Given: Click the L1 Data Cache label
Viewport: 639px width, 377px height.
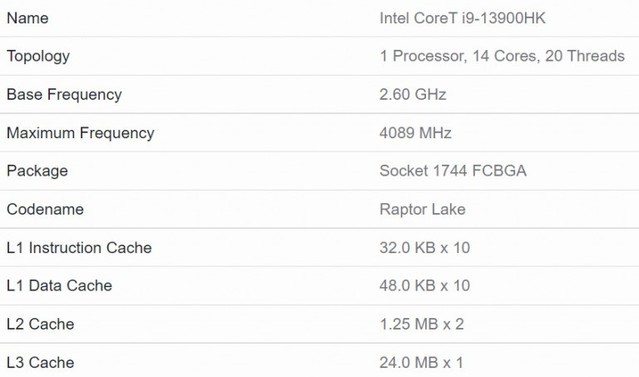Looking at the screenshot, I should coord(59,285).
